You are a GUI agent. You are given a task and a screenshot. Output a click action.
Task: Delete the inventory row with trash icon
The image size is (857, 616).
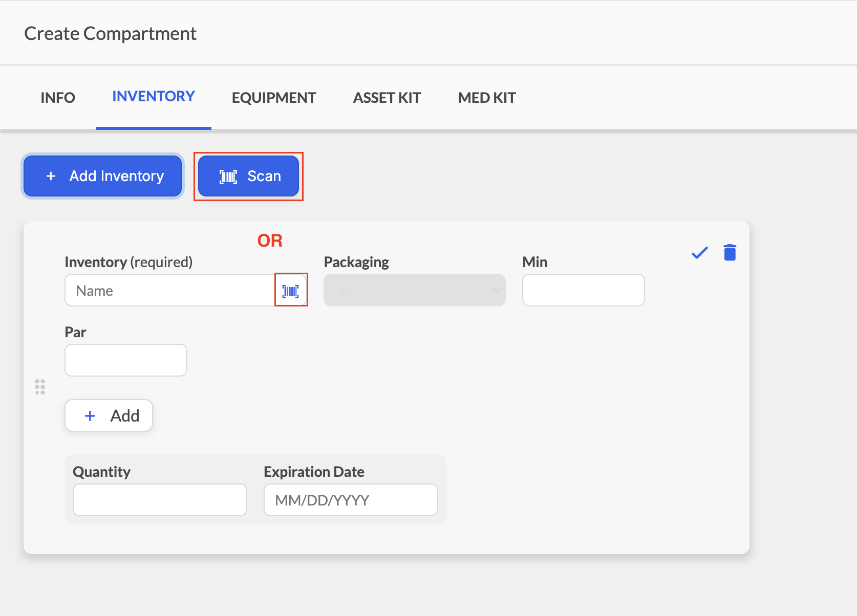(730, 252)
